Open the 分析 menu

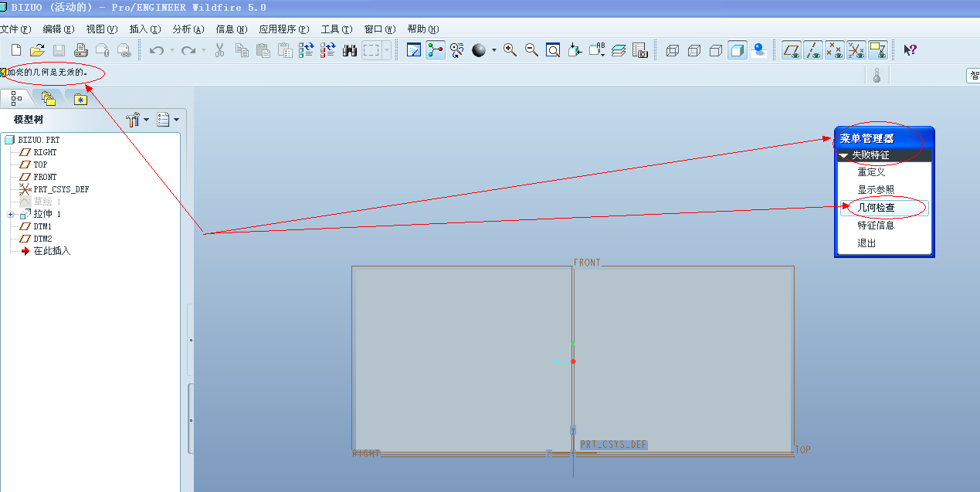[x=188, y=29]
